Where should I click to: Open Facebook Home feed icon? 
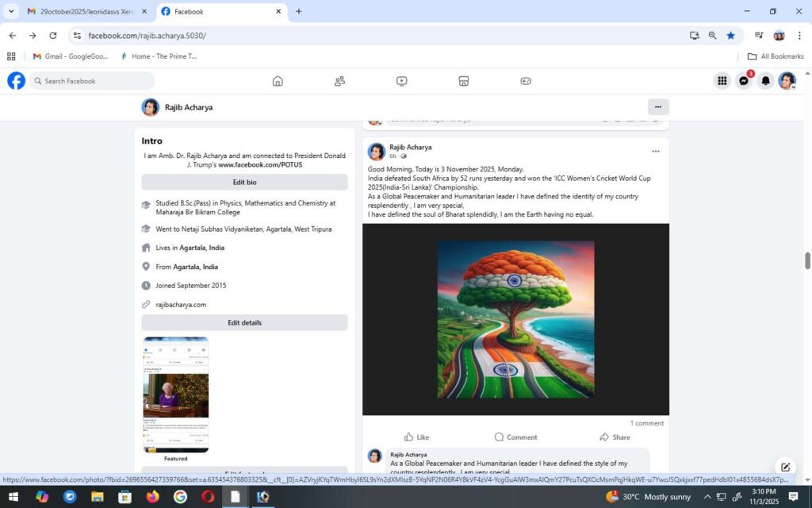[x=278, y=81]
